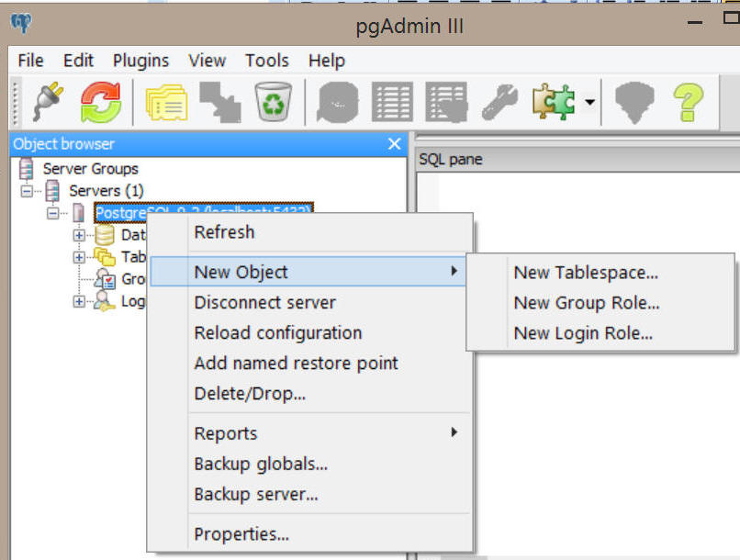Screen dimensions: 740x560
Task: Click the Group Roles icon
Action: [105, 279]
